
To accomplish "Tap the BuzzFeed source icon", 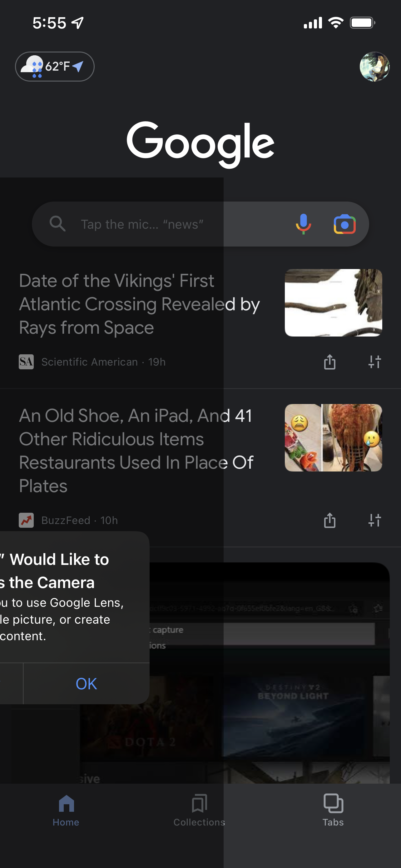I will click(26, 520).
